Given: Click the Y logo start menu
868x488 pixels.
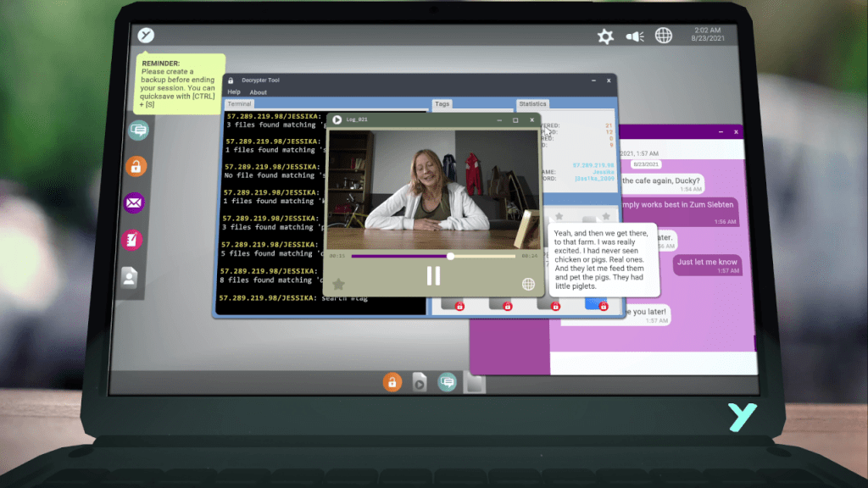Looking at the screenshot, I should point(147,36).
